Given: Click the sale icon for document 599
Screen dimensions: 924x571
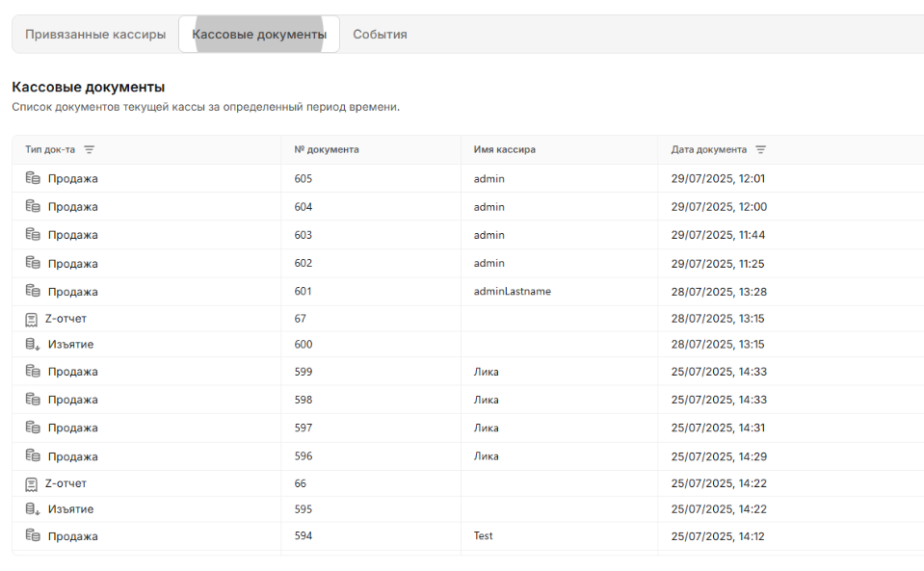Looking at the screenshot, I should click(x=33, y=372).
